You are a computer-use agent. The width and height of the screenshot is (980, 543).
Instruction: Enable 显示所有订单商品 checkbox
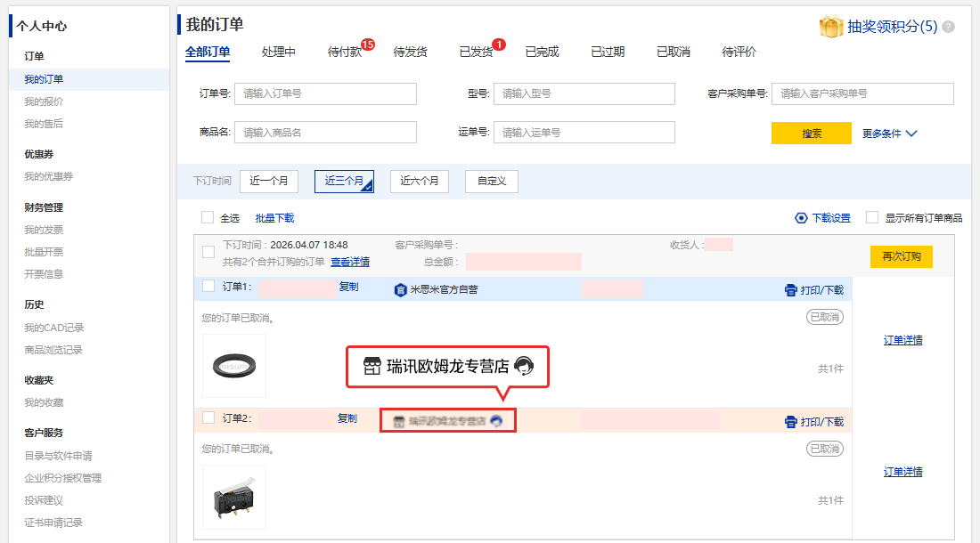(x=872, y=218)
